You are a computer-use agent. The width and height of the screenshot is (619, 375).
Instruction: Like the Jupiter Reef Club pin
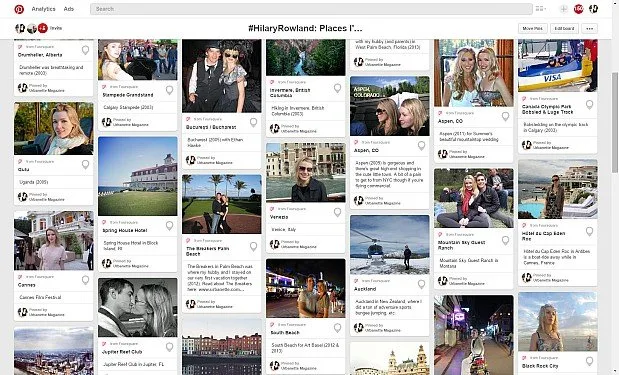coord(169,347)
